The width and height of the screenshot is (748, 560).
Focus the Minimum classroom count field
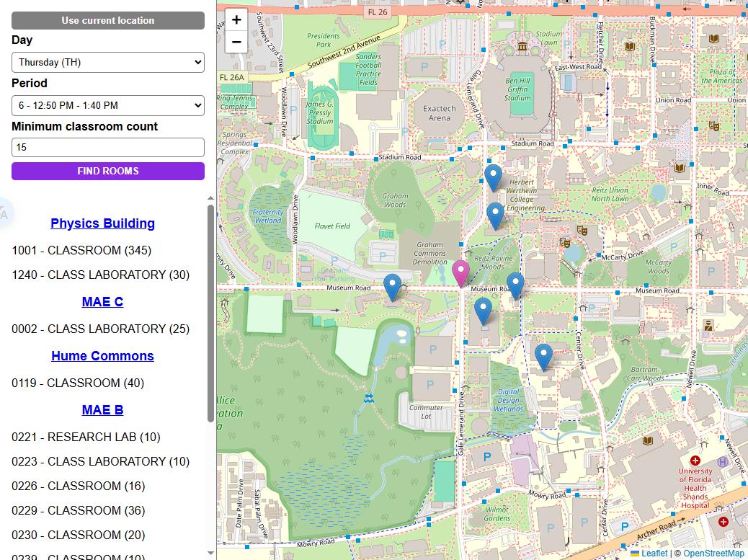(x=108, y=148)
